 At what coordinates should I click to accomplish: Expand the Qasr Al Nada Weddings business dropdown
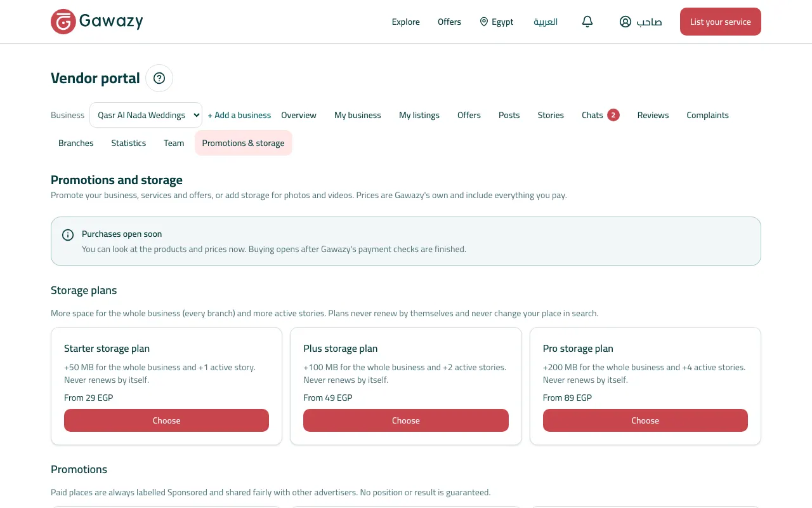pyautogui.click(x=146, y=115)
